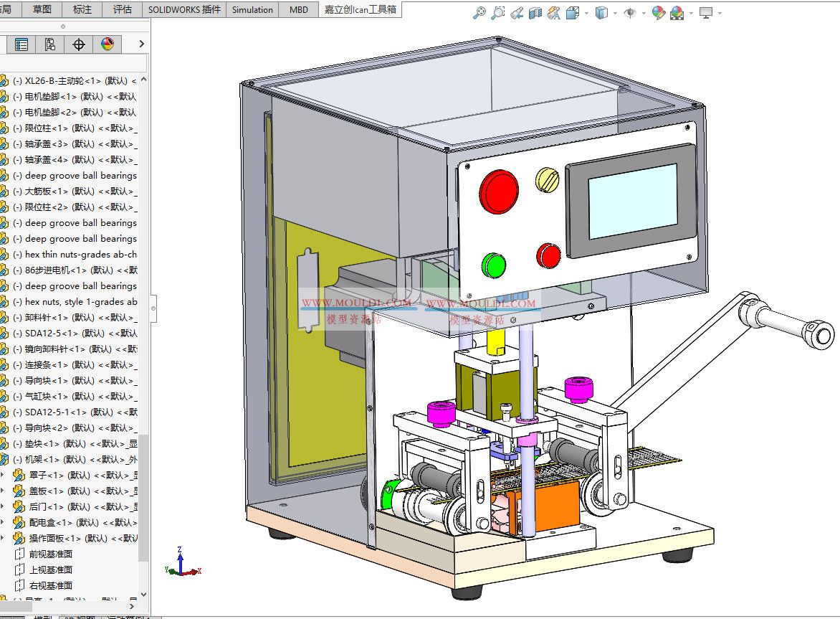The width and height of the screenshot is (840, 619).
Task: Toggle Hide/Show Items with the eye icon
Action: tap(631, 12)
